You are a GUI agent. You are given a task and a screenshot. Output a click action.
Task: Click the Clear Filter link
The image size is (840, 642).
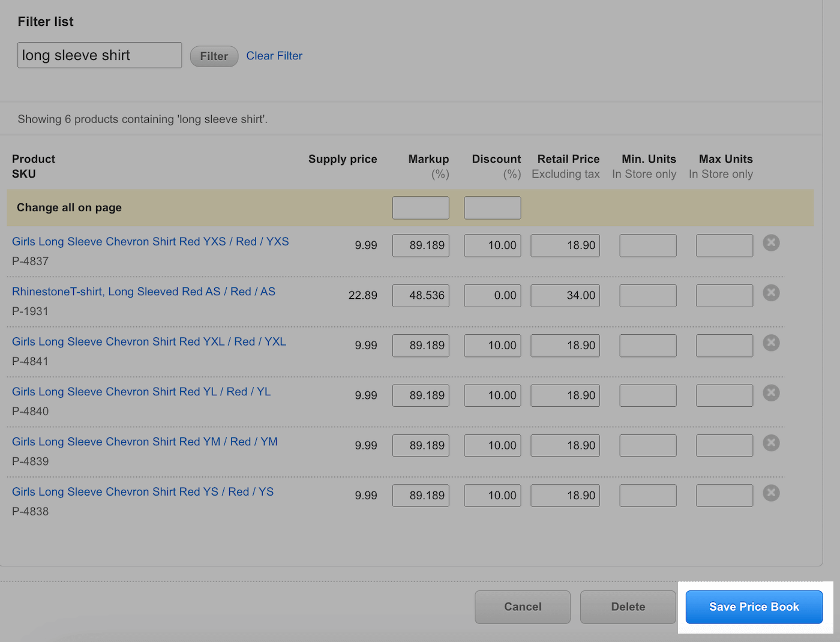pyautogui.click(x=274, y=56)
